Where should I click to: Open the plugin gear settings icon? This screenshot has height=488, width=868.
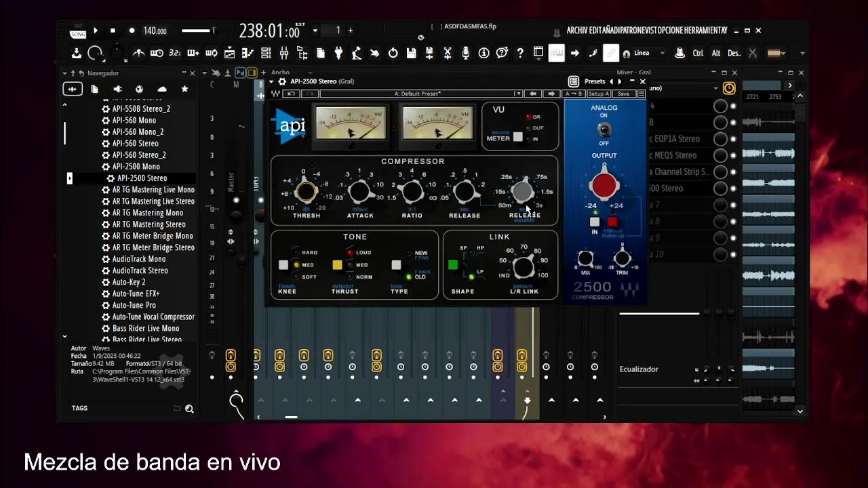click(282, 81)
